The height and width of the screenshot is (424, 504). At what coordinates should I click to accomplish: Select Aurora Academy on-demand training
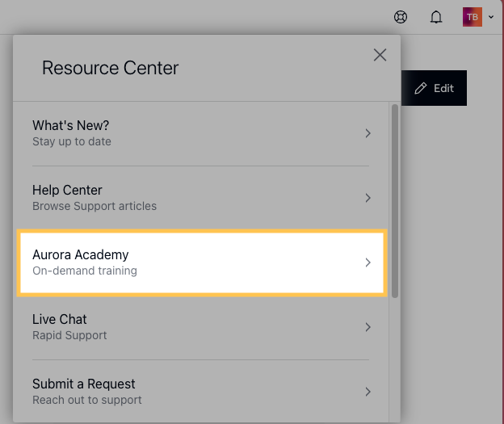(x=202, y=262)
